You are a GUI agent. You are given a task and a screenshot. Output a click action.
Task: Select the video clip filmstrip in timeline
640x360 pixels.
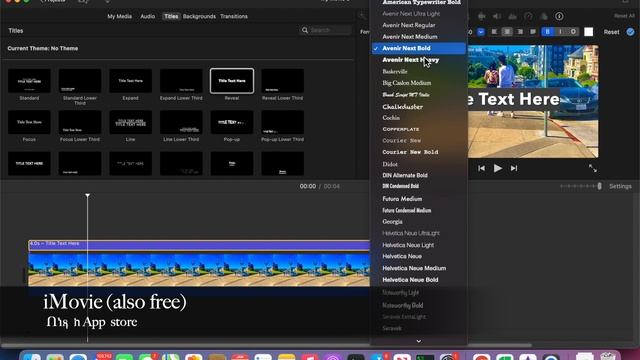[x=199, y=269]
